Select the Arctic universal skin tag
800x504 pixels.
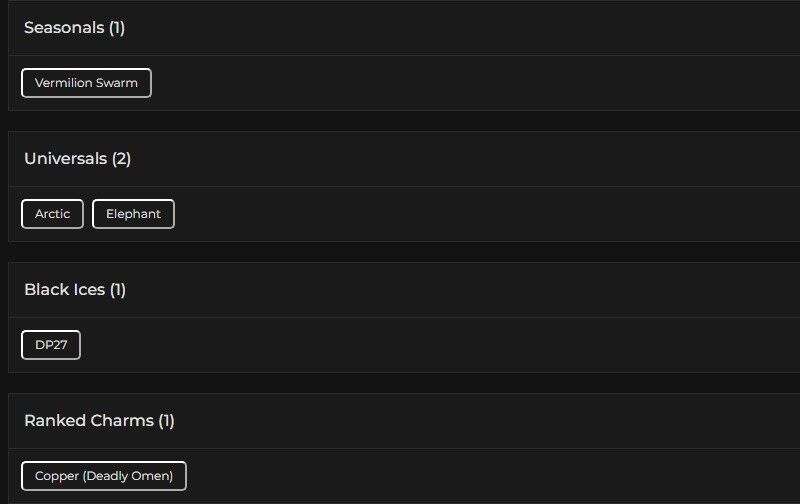coord(52,214)
